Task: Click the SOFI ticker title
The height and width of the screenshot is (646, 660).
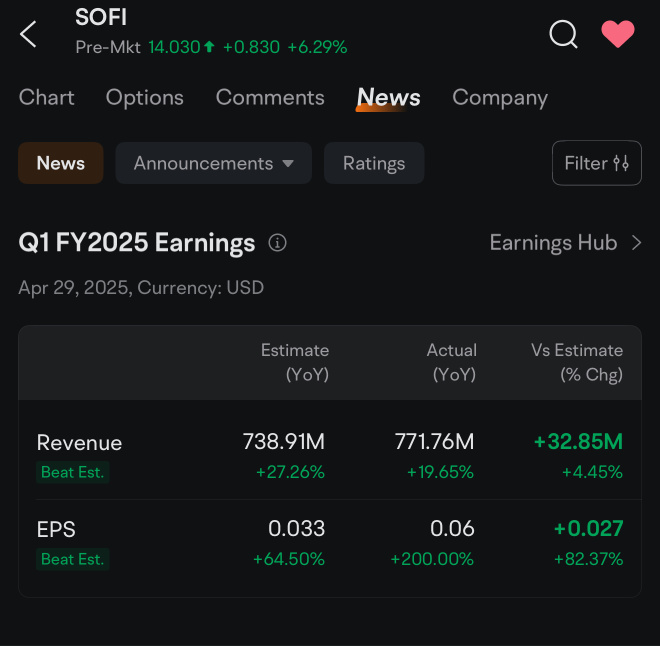Action: click(x=101, y=17)
